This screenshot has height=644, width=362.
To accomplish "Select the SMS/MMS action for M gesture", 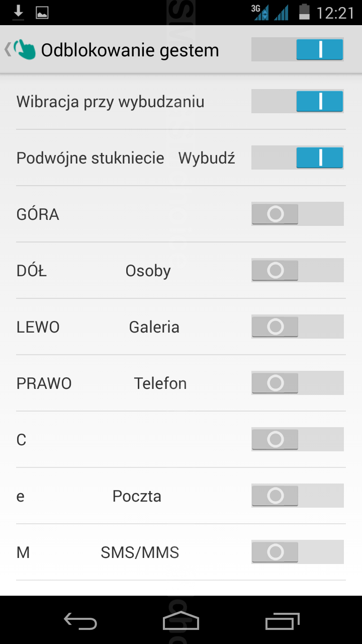I will 140,552.
